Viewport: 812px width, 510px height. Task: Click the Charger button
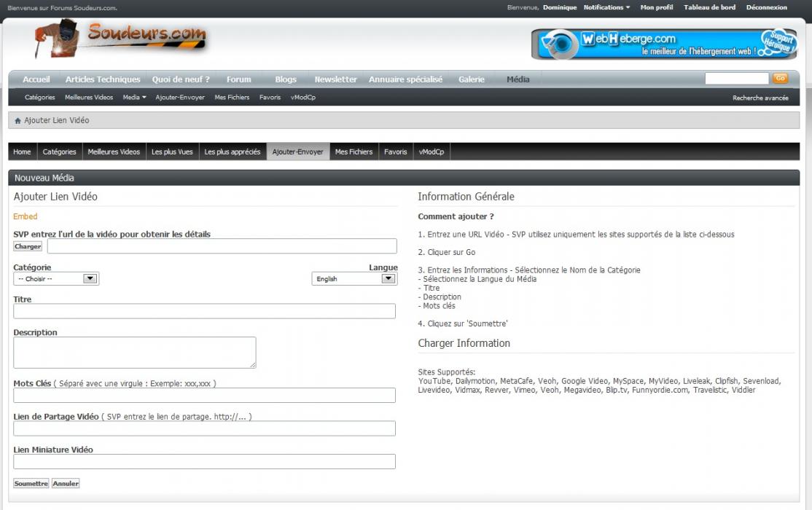point(28,246)
